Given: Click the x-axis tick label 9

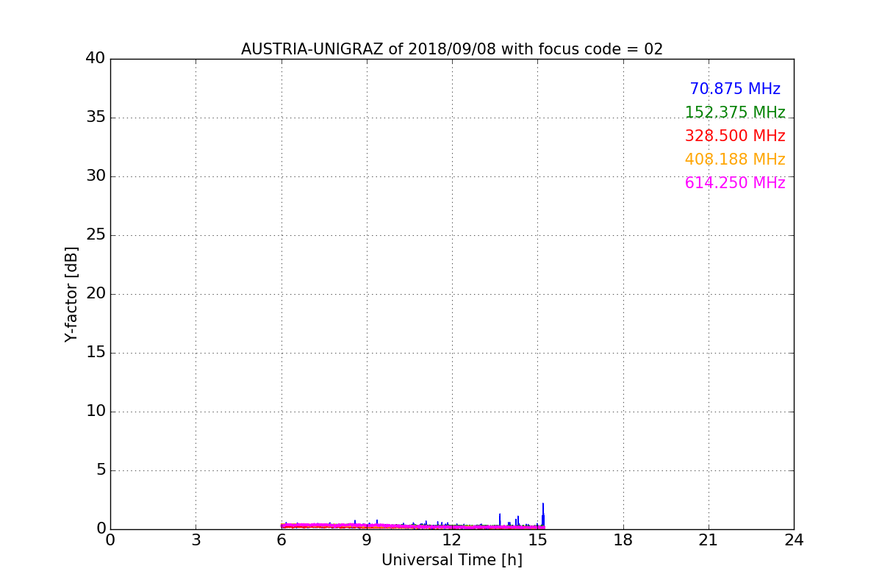Looking at the screenshot, I should 367,540.
